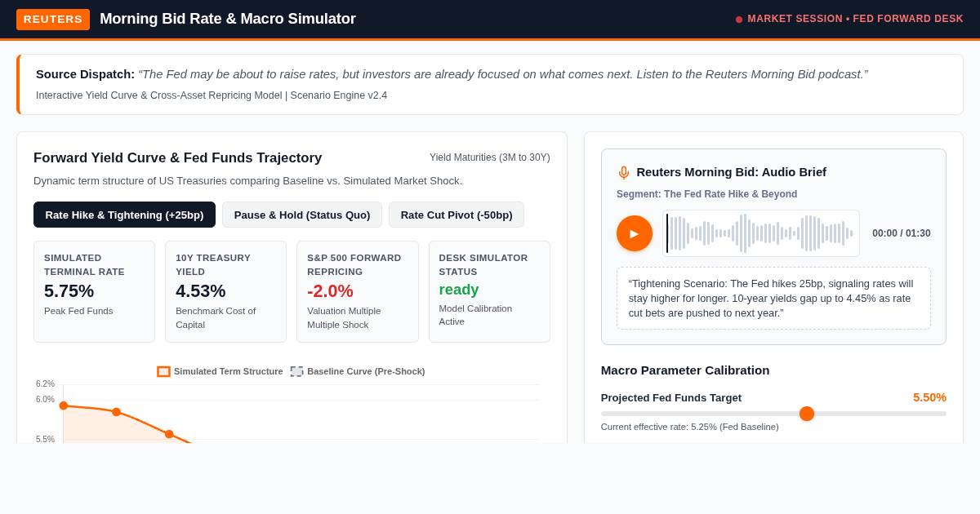980x514 pixels.
Task: Click the Macro Parameter Calibration heading
Action: click(x=685, y=370)
